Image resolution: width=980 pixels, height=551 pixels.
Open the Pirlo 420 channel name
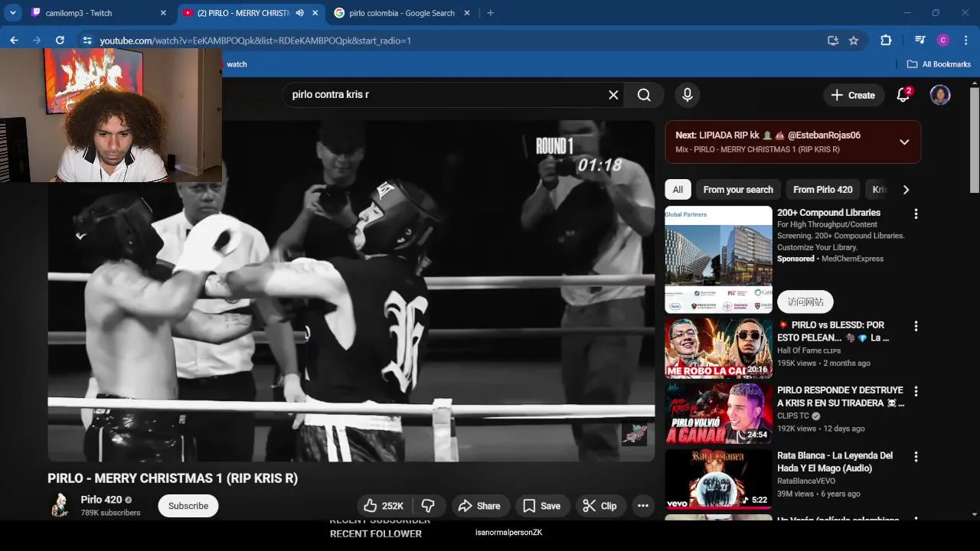pos(101,500)
